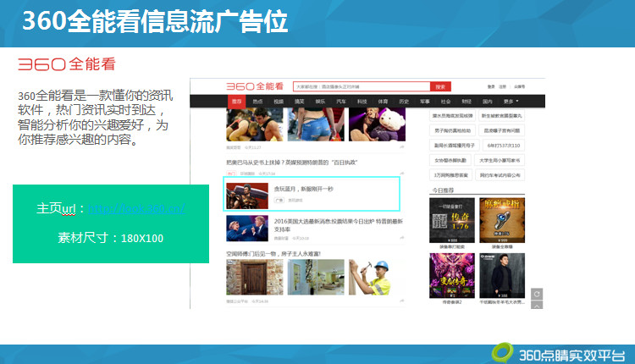Click the red 搜索 search button
This screenshot has width=635, height=364.
pos(440,86)
